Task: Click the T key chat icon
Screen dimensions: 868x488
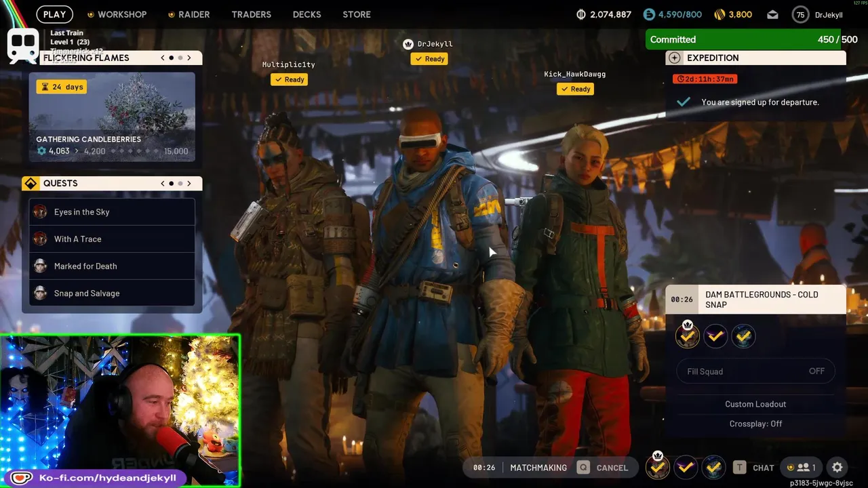Action: tap(740, 467)
